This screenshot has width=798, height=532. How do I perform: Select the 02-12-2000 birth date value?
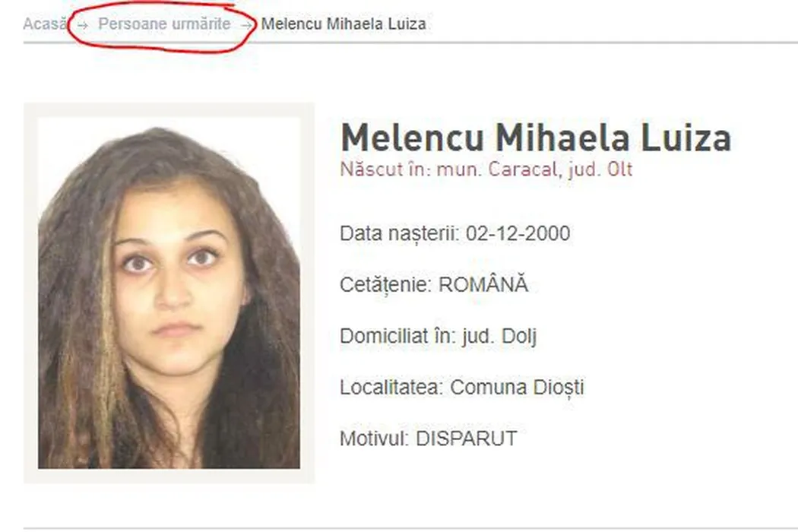pyautogui.click(x=518, y=233)
